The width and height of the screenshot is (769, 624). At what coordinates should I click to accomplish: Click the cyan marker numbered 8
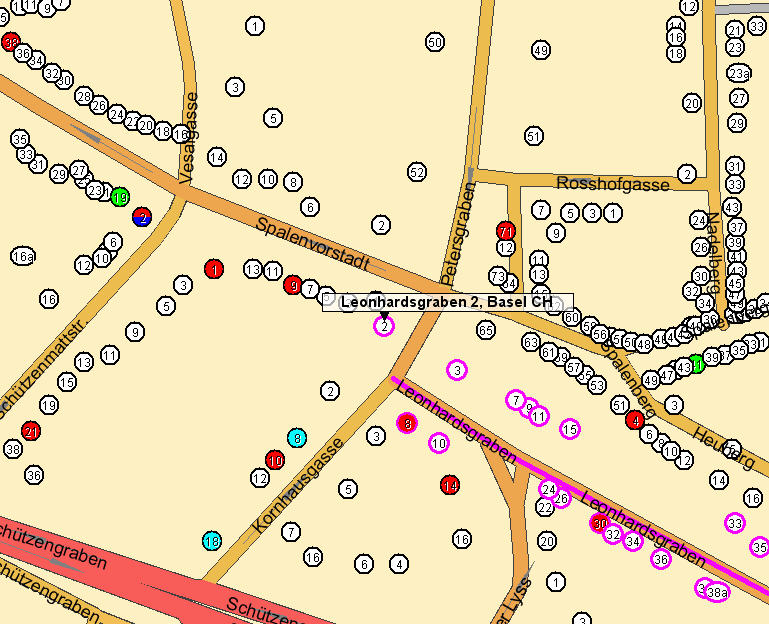pyautogui.click(x=297, y=438)
